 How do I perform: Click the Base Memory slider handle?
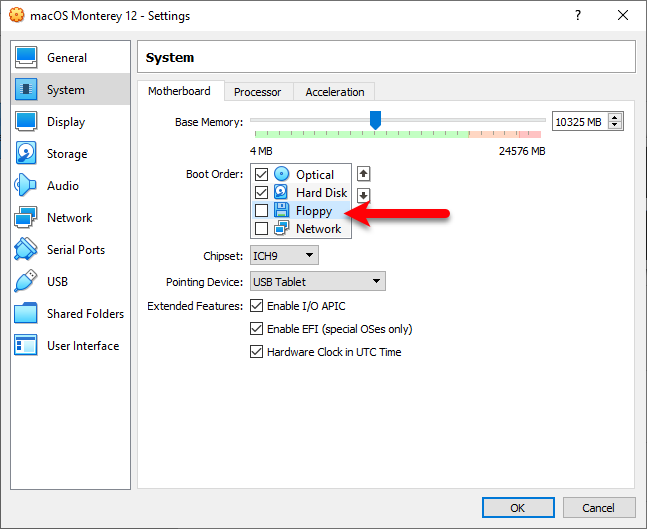375,120
